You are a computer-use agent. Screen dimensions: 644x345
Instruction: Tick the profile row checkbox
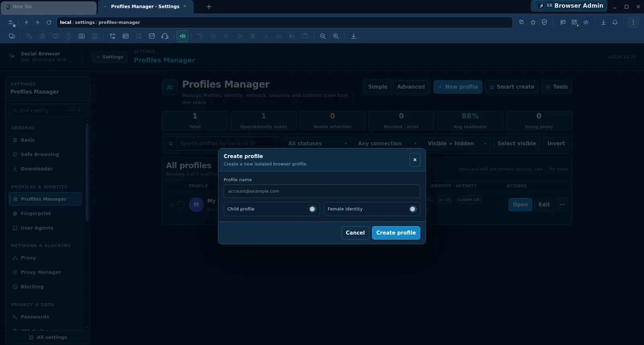pos(181,205)
